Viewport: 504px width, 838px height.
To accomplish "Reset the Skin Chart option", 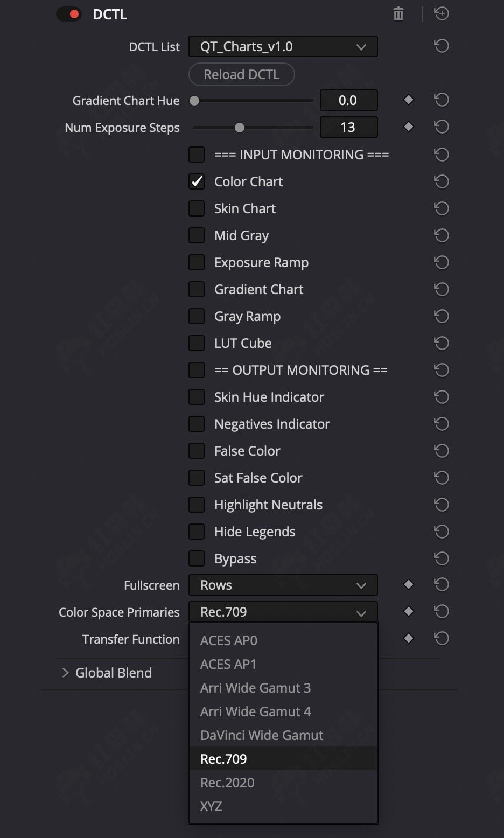I will 442,208.
